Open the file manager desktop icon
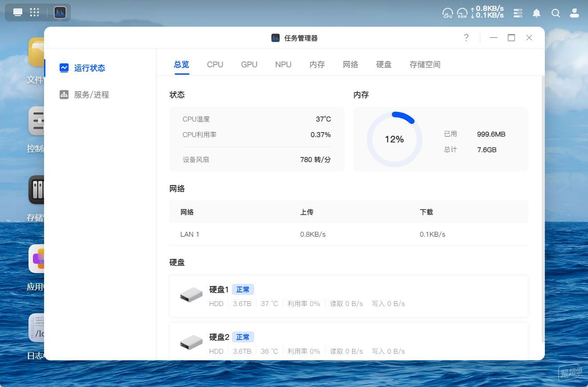The height and width of the screenshot is (387, 588). tap(36, 52)
